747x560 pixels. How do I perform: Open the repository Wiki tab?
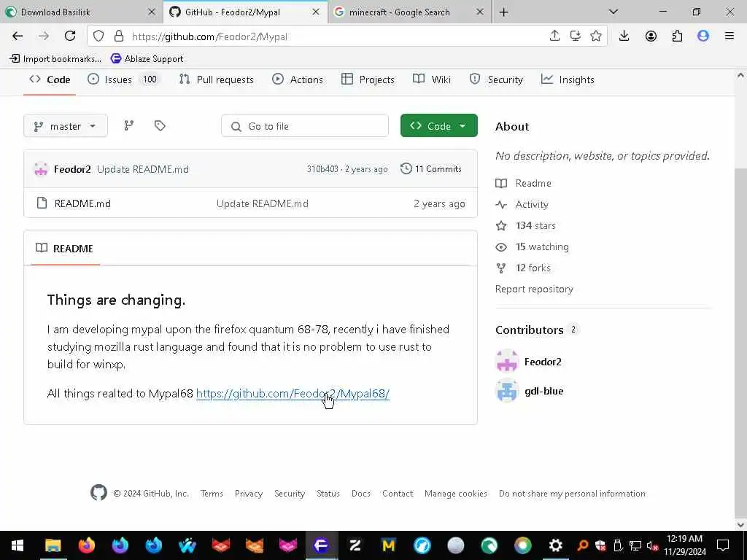click(432, 79)
